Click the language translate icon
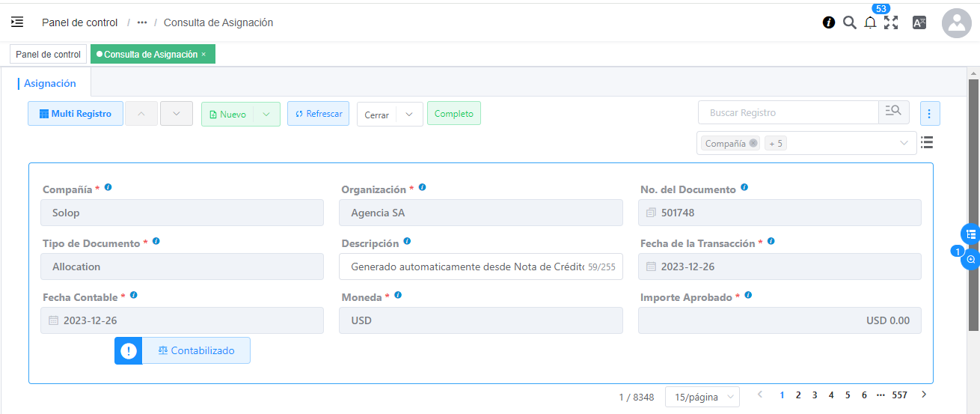This screenshot has height=414, width=980. tap(919, 22)
